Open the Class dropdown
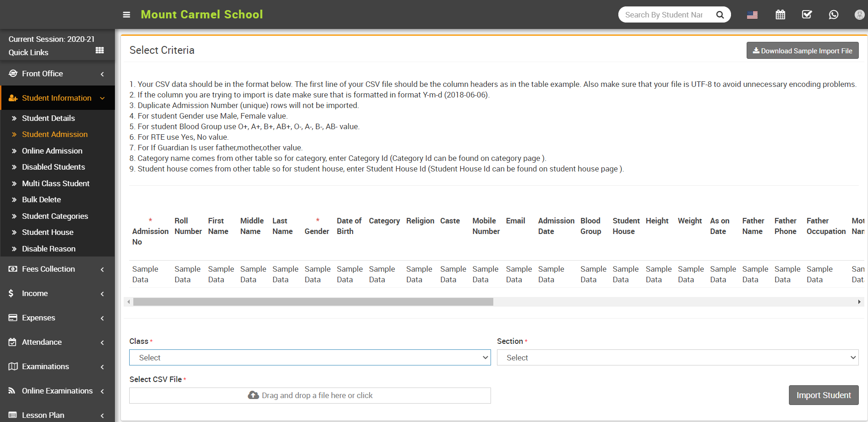The width and height of the screenshot is (868, 422). [x=310, y=357]
